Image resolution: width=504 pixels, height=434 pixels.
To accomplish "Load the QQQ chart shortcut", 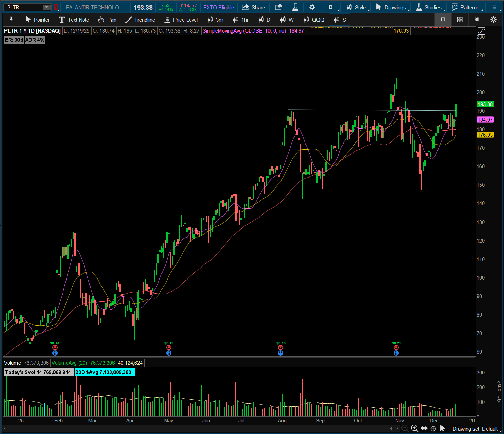I will pyautogui.click(x=314, y=20).
